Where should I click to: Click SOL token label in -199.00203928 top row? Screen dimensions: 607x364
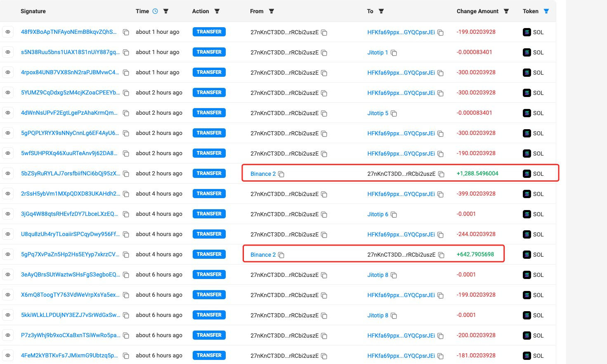538,32
